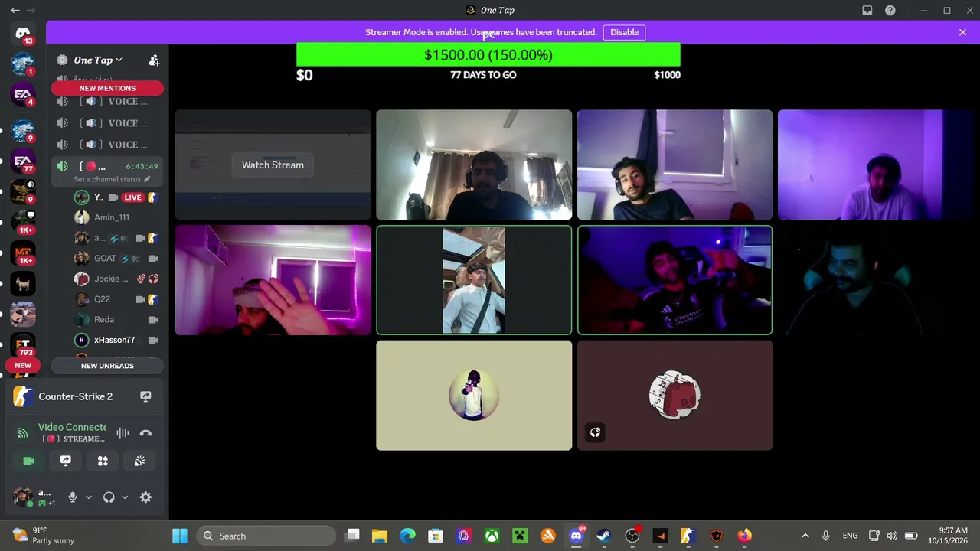Open noise suppression waveform icon
Image resolution: width=980 pixels, height=551 pixels.
[x=122, y=433]
